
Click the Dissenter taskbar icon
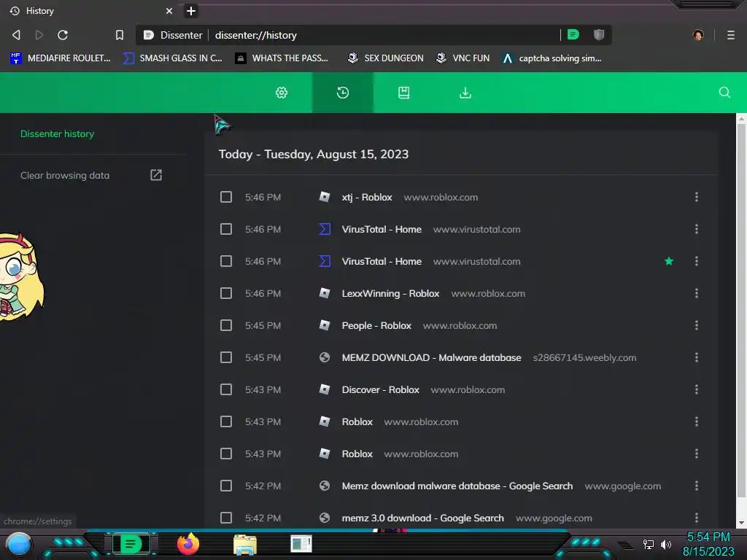point(131,544)
